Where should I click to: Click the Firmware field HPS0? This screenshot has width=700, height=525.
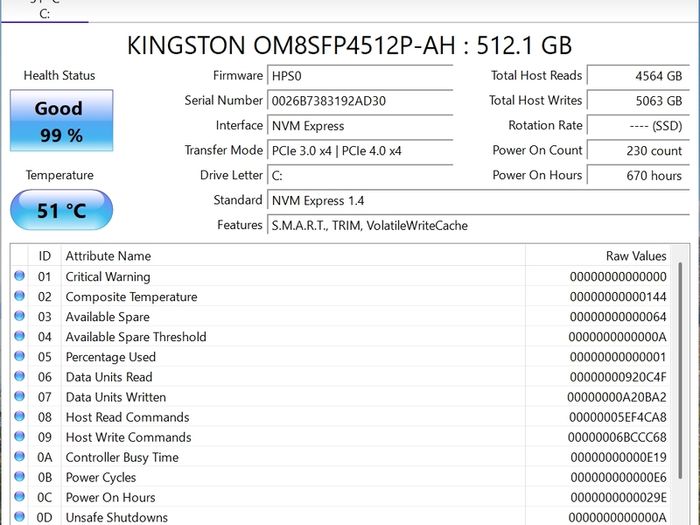[360, 75]
